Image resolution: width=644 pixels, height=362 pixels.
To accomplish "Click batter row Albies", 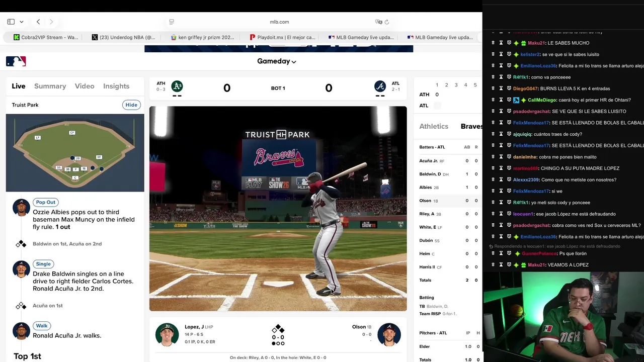I will tap(449, 188).
